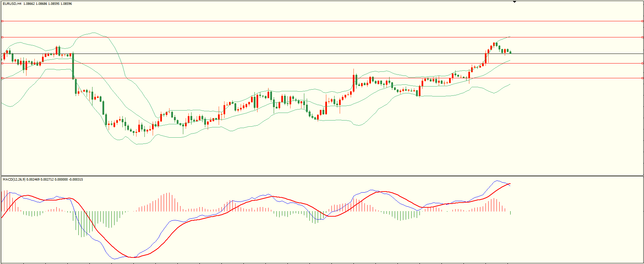Image resolution: width=644 pixels, height=264 pixels.
Task: Click right handle of second red horizontal line
Action: [x=642, y=37]
